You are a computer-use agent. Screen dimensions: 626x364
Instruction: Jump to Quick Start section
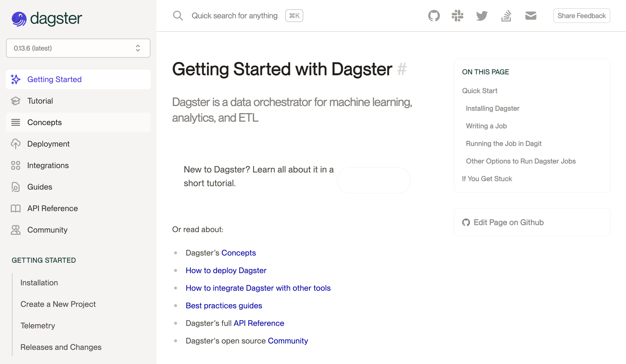pos(480,91)
